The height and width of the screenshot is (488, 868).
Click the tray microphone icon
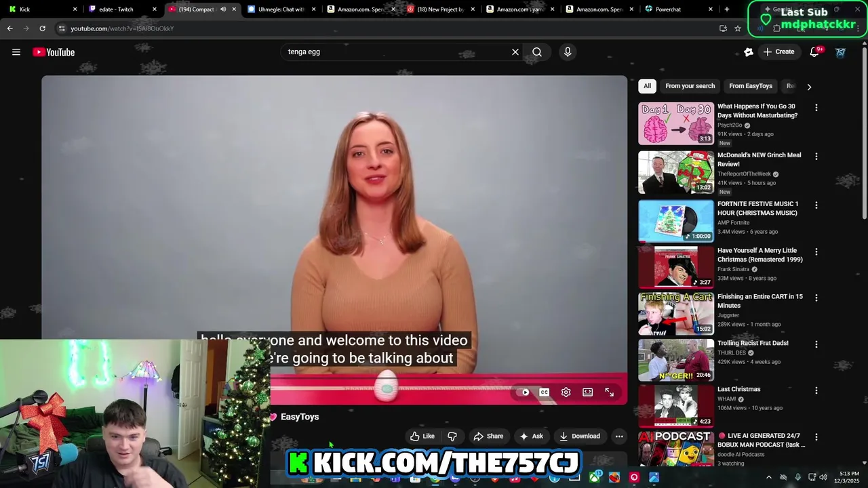point(797,477)
